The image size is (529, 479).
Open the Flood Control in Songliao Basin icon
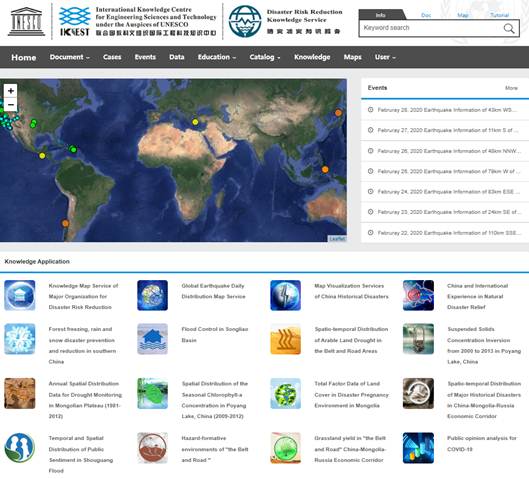(152, 339)
